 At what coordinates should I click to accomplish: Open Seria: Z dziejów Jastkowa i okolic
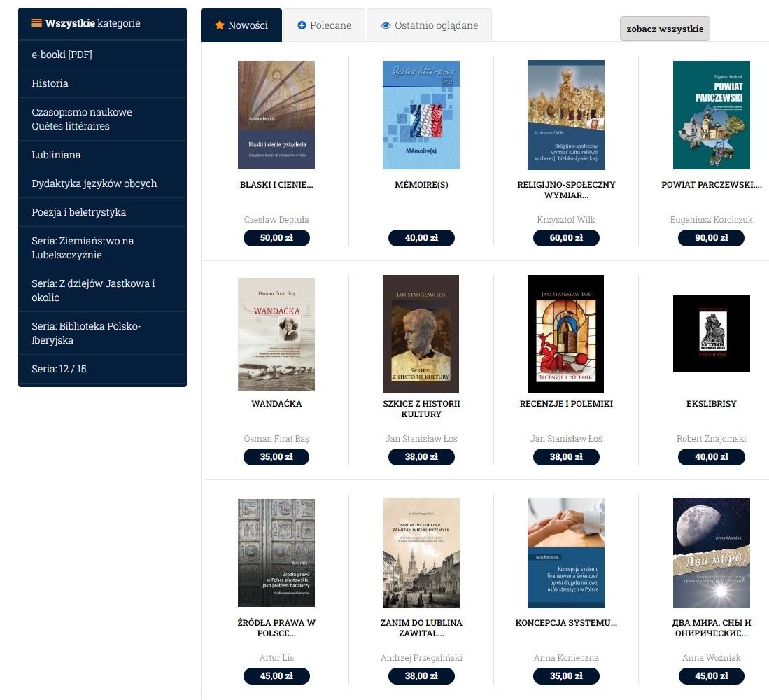click(102, 290)
